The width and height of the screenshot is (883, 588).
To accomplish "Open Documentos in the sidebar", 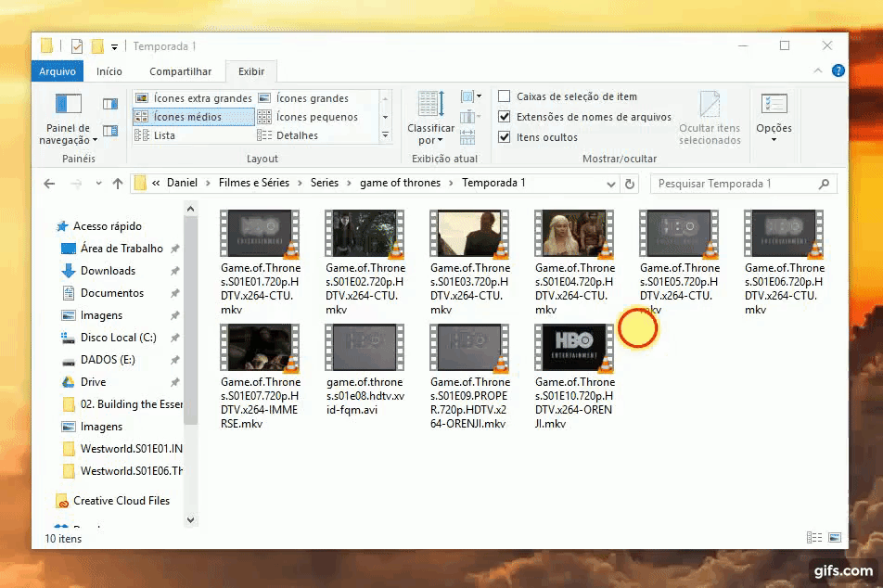I will click(x=112, y=293).
